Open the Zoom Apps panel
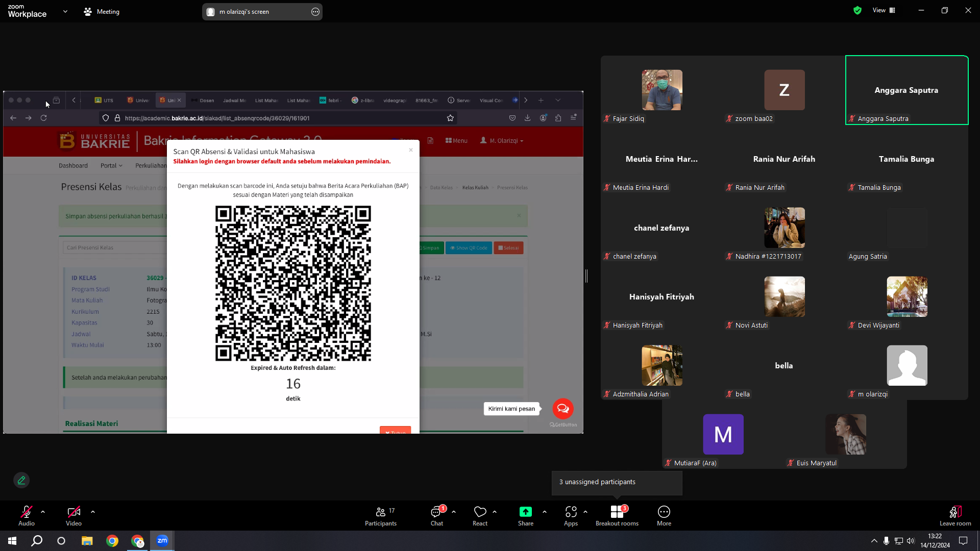This screenshot has width=980, height=551. coord(571,515)
